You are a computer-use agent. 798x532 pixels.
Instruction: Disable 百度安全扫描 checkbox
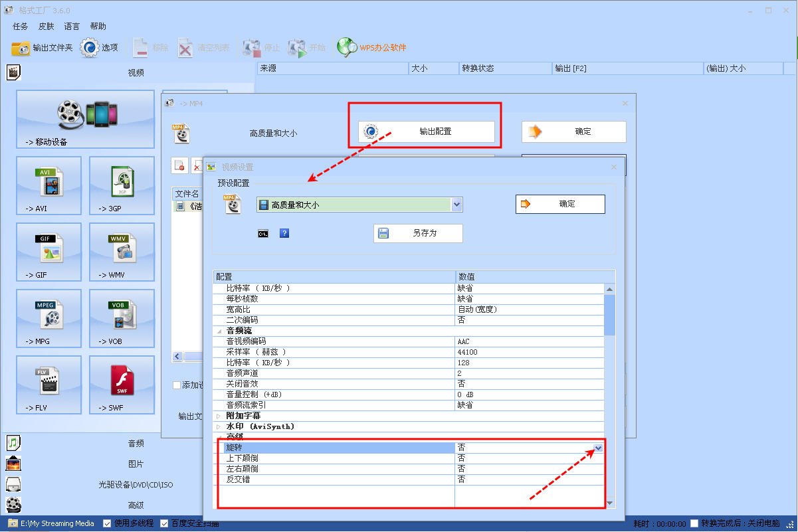click(163, 523)
